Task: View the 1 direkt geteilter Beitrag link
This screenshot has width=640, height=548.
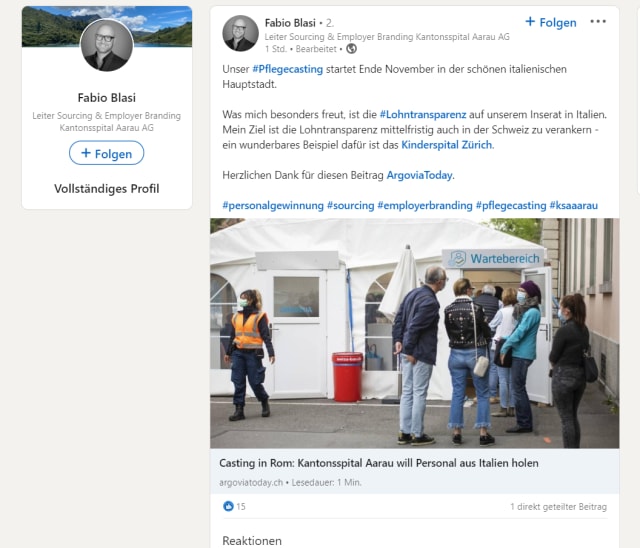Action: [558, 507]
